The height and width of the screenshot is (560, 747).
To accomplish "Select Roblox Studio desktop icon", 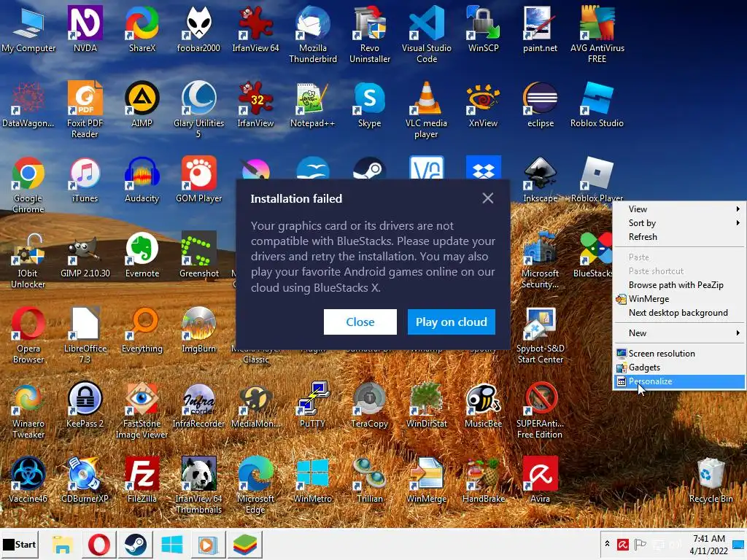I will click(597, 104).
